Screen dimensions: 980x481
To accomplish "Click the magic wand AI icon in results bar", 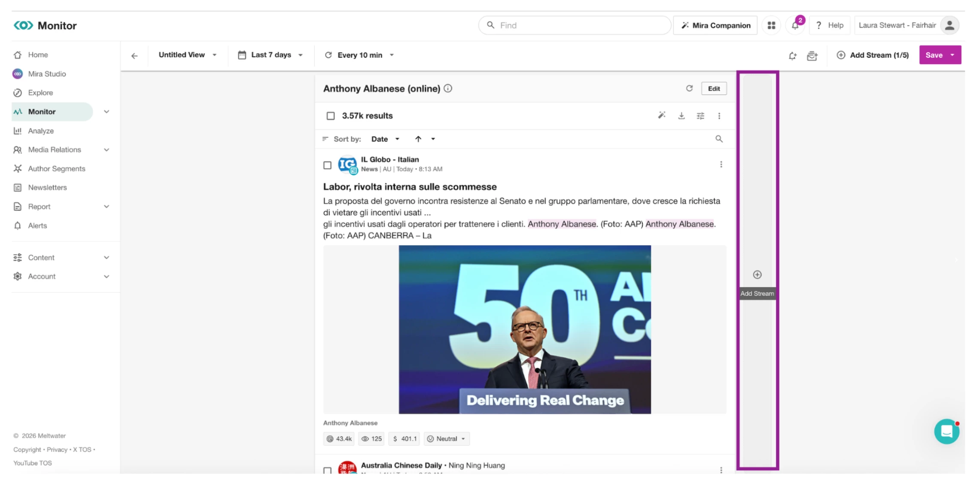I will click(662, 116).
